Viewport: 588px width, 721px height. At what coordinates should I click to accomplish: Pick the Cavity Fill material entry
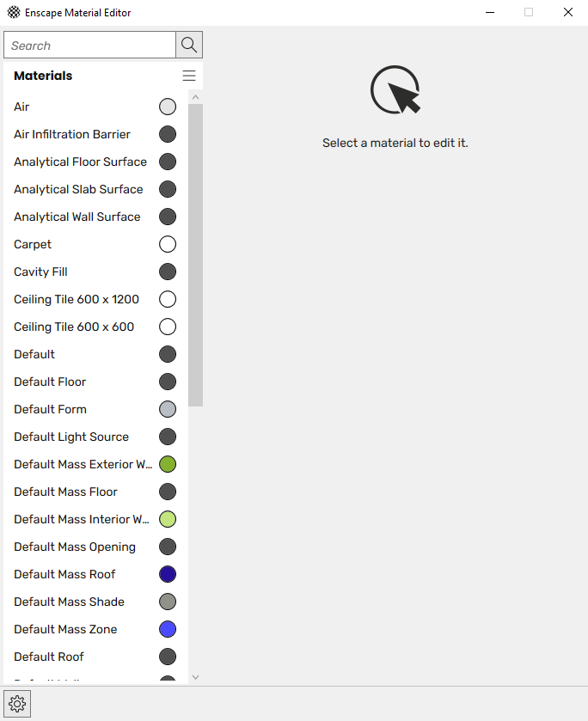[40, 272]
